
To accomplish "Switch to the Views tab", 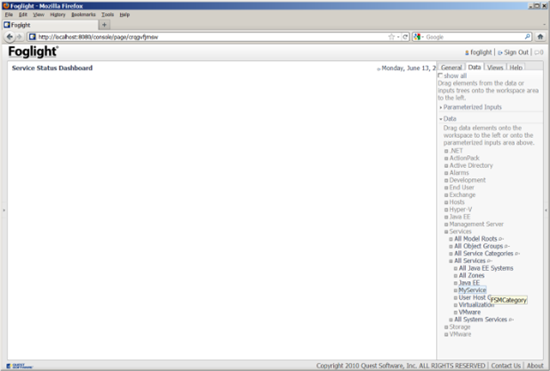I will tap(495, 67).
